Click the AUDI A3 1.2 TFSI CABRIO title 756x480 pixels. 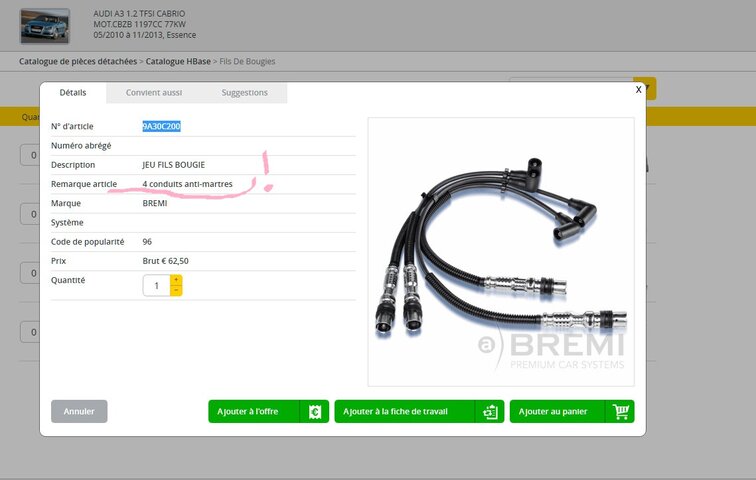point(139,13)
